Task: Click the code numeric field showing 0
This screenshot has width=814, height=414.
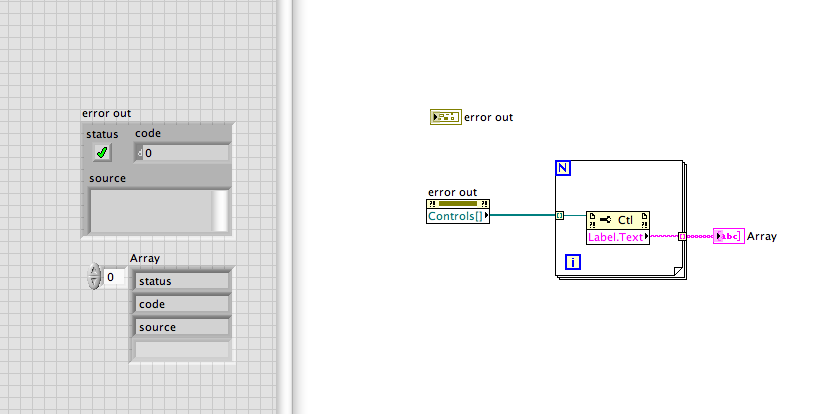Action: pos(186,153)
